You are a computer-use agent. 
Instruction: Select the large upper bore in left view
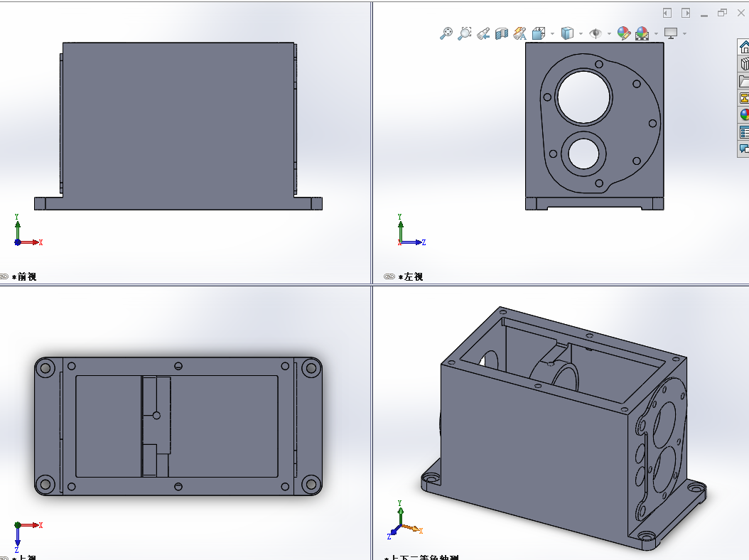point(583,97)
